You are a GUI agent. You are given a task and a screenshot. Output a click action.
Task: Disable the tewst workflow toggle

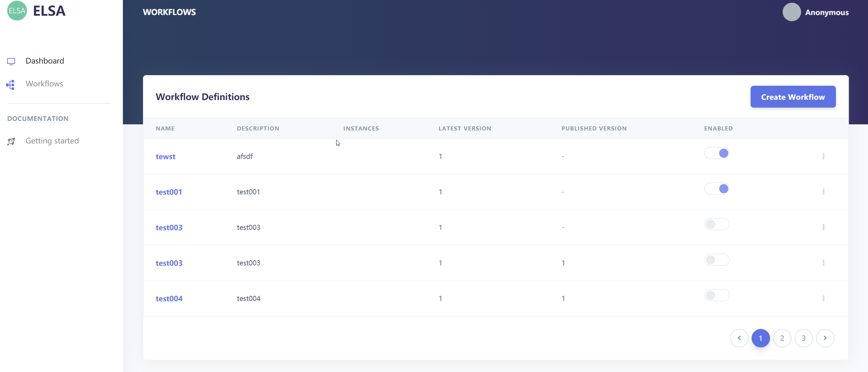[717, 153]
